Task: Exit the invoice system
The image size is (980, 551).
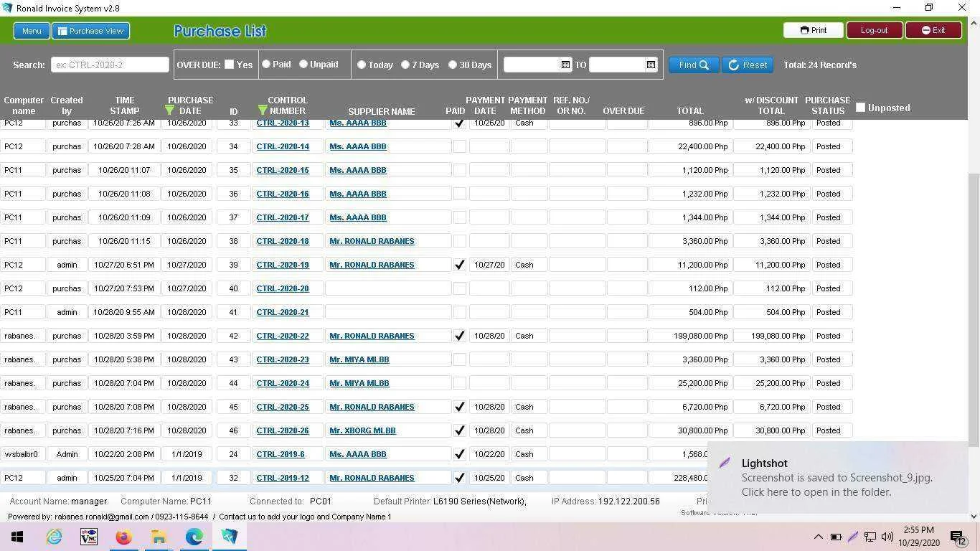Action: coord(933,30)
